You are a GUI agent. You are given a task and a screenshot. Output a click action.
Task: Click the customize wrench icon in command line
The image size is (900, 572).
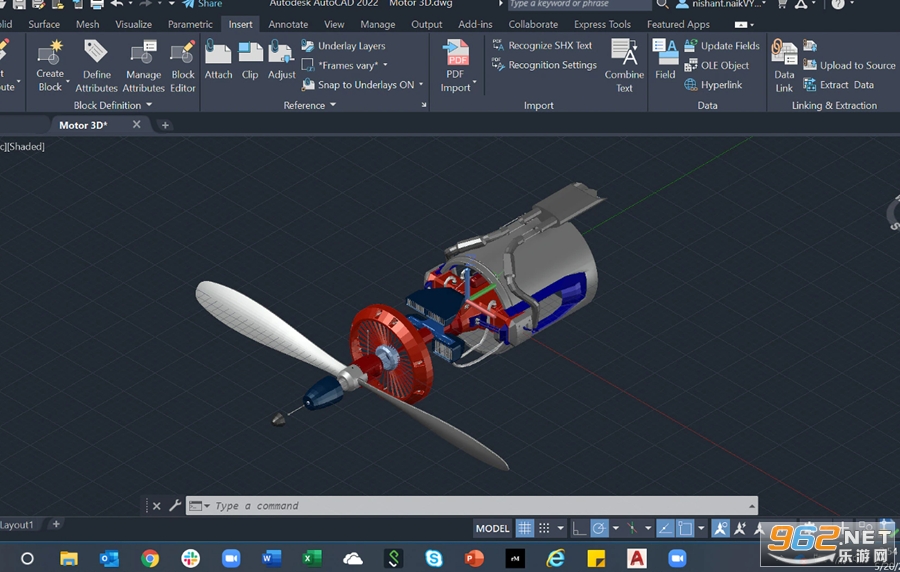[175, 505]
